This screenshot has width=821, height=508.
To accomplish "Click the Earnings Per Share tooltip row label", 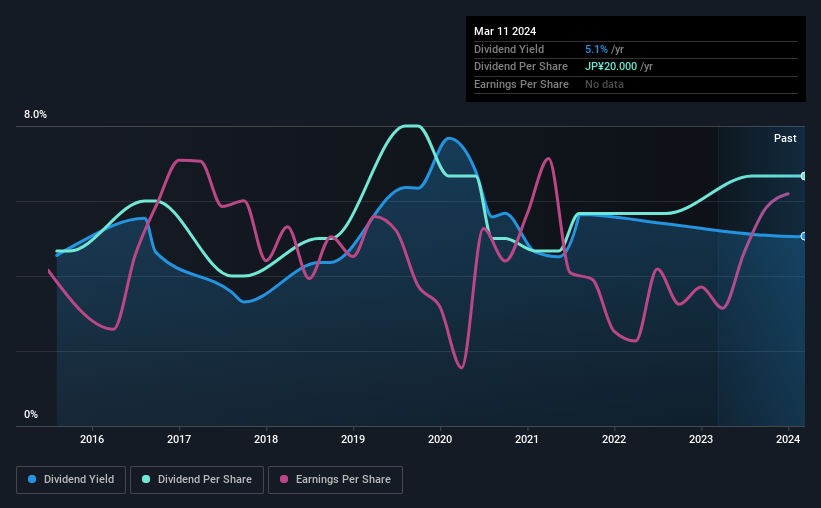I will point(522,84).
